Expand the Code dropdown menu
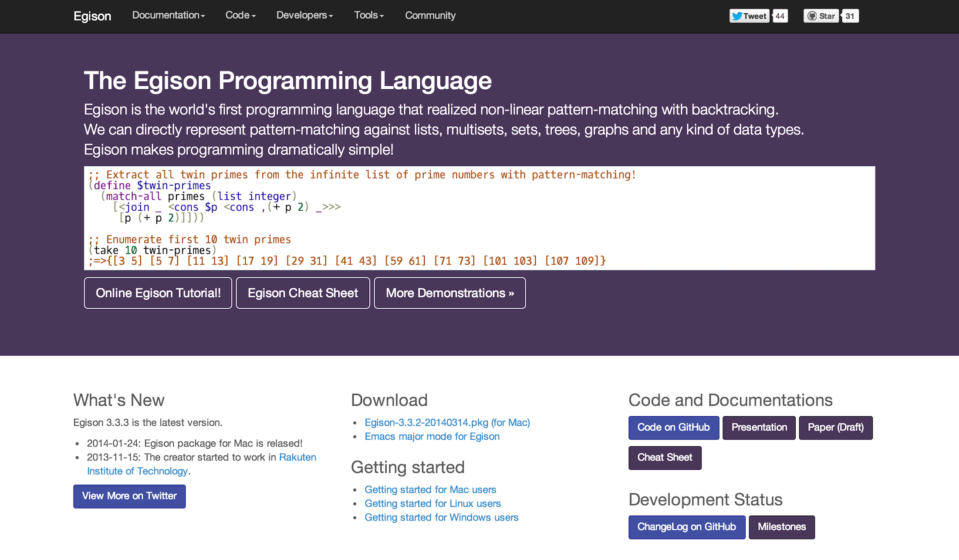This screenshot has width=959, height=560. click(x=240, y=15)
